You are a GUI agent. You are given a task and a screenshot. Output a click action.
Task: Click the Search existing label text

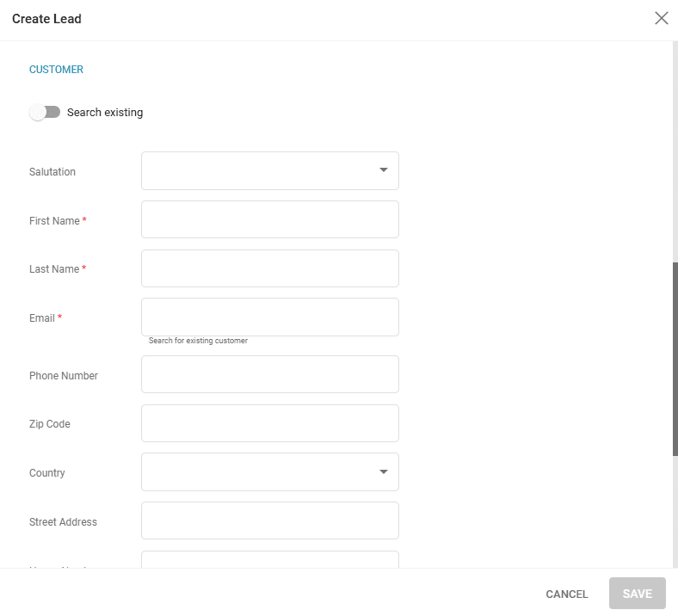[x=105, y=113]
